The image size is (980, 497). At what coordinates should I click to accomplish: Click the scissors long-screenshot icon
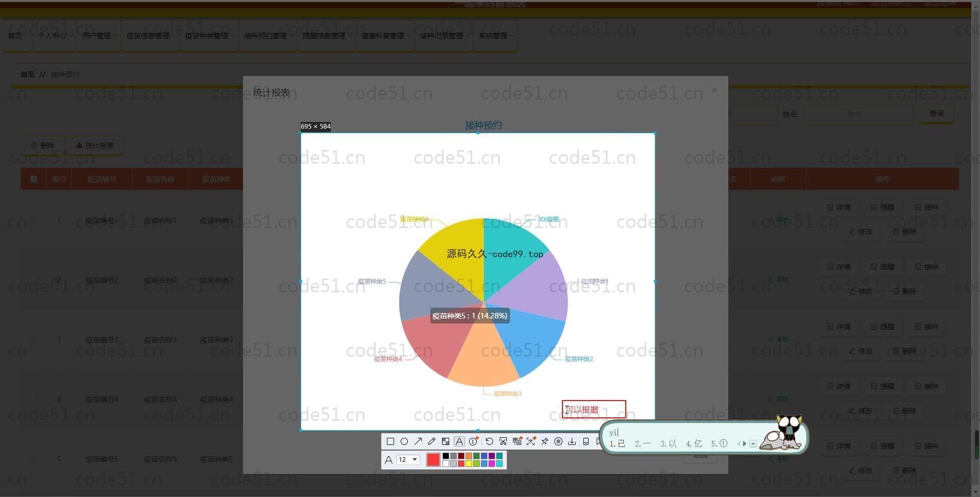coord(503,441)
